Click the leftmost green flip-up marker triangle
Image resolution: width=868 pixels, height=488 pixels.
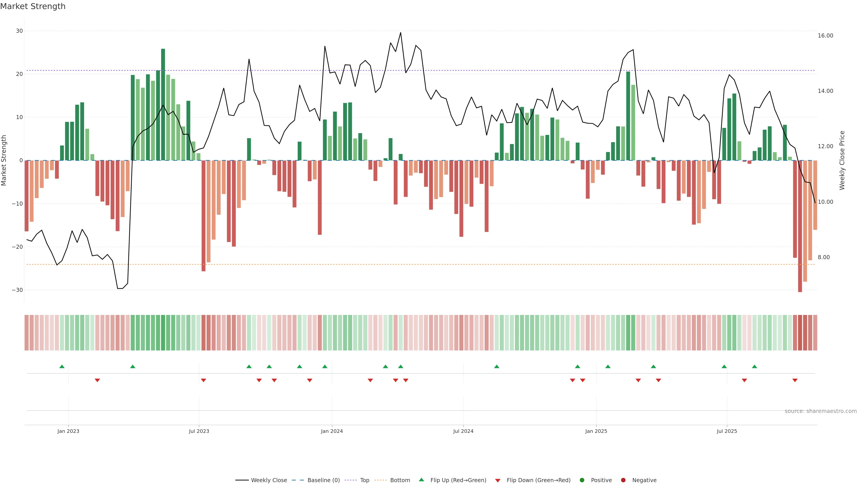click(62, 366)
